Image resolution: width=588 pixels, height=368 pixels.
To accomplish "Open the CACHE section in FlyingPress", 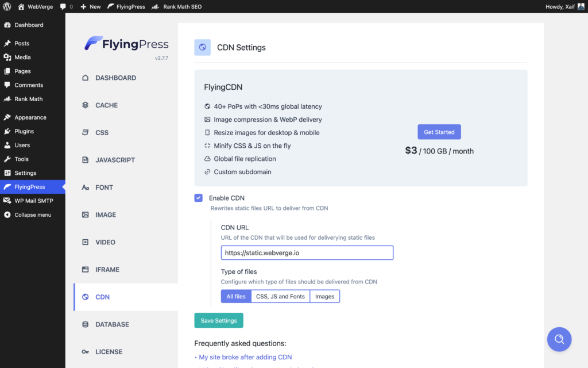I will 107,105.
